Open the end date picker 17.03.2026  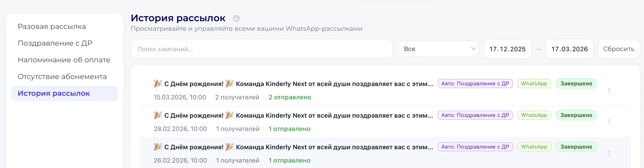click(569, 49)
